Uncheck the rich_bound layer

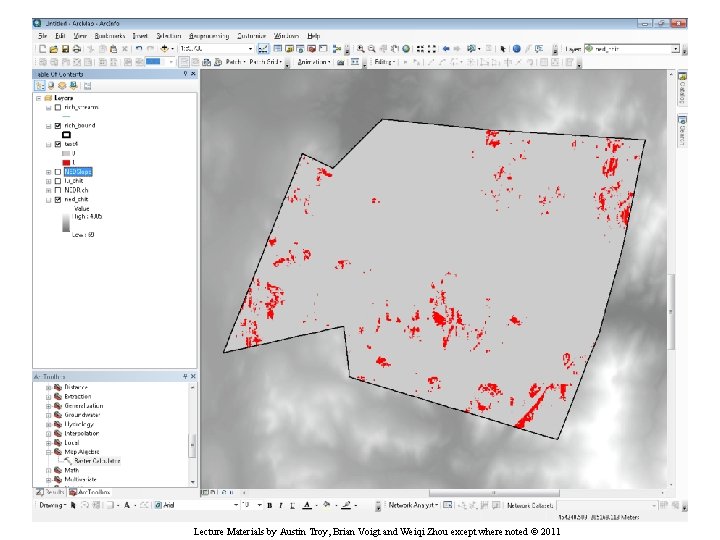click(58, 125)
